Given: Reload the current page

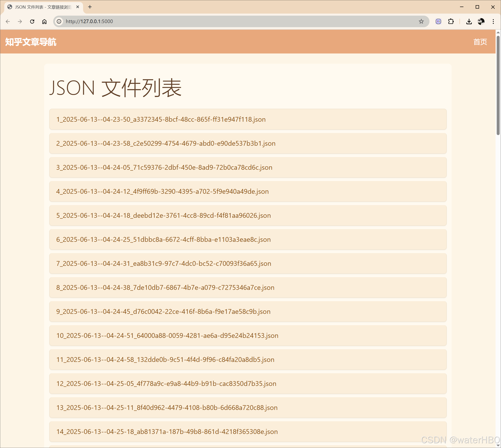Looking at the screenshot, I should 32,22.
